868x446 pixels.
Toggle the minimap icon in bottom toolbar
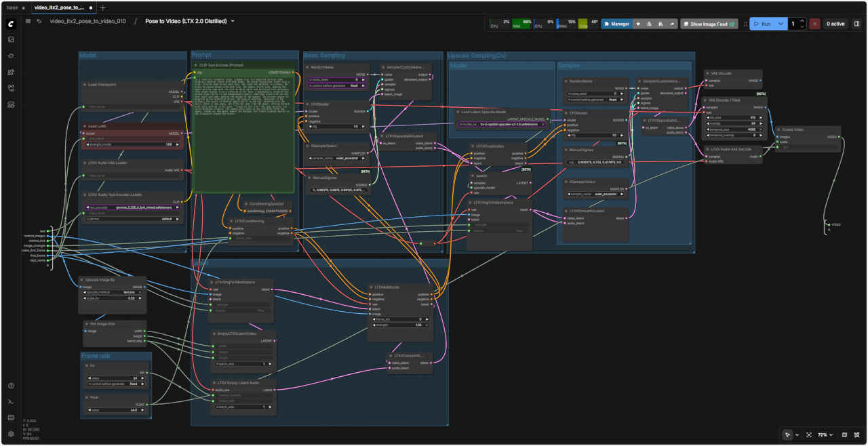(x=844, y=434)
